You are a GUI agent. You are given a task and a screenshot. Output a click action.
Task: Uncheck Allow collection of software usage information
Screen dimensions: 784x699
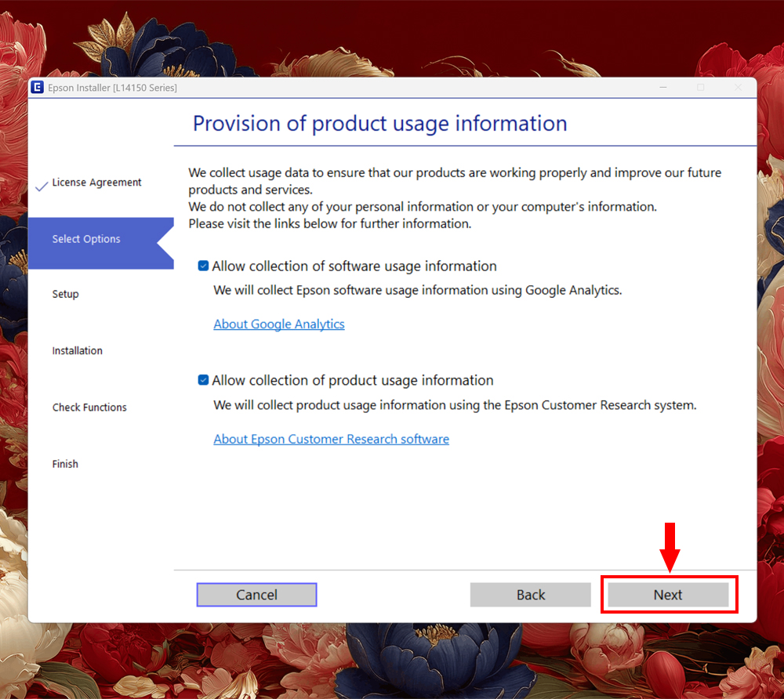pyautogui.click(x=203, y=266)
